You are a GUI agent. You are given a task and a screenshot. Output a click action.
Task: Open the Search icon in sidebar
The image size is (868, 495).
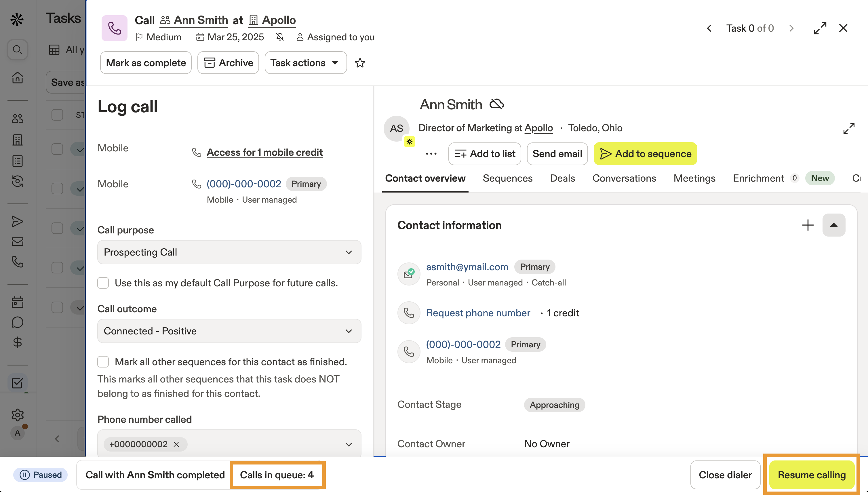pyautogui.click(x=17, y=50)
